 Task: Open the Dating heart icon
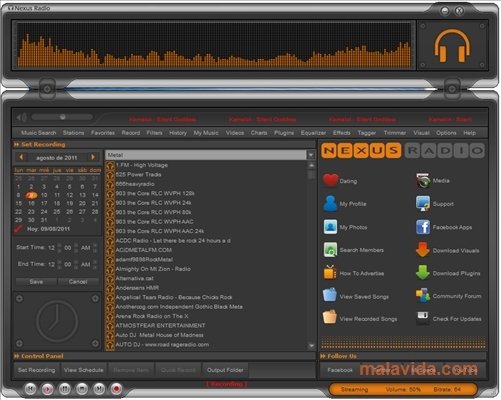330,180
